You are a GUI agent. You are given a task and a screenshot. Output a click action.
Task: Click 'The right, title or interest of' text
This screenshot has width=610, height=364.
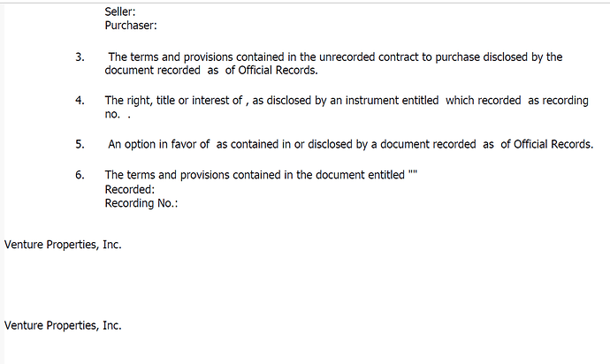[173, 101]
